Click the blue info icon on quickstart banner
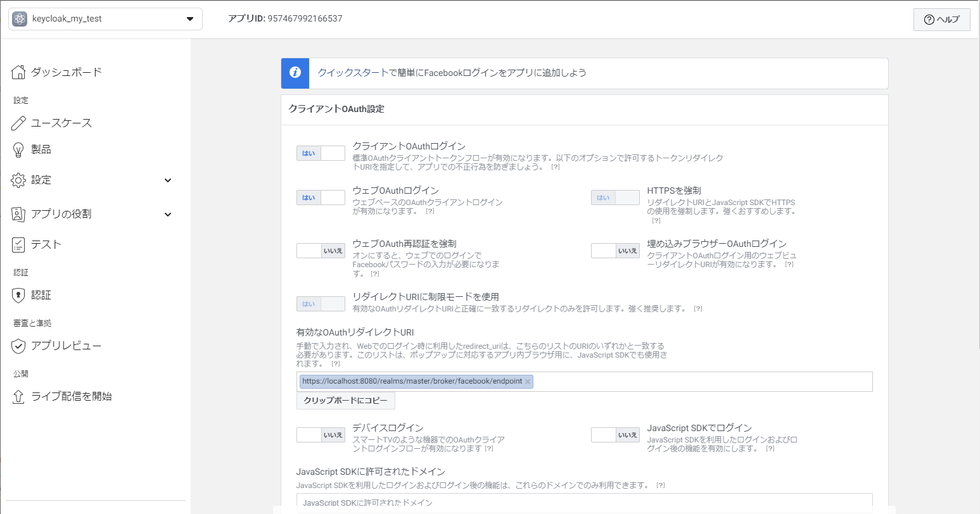Image resolution: width=980 pixels, height=514 pixels. click(x=294, y=73)
